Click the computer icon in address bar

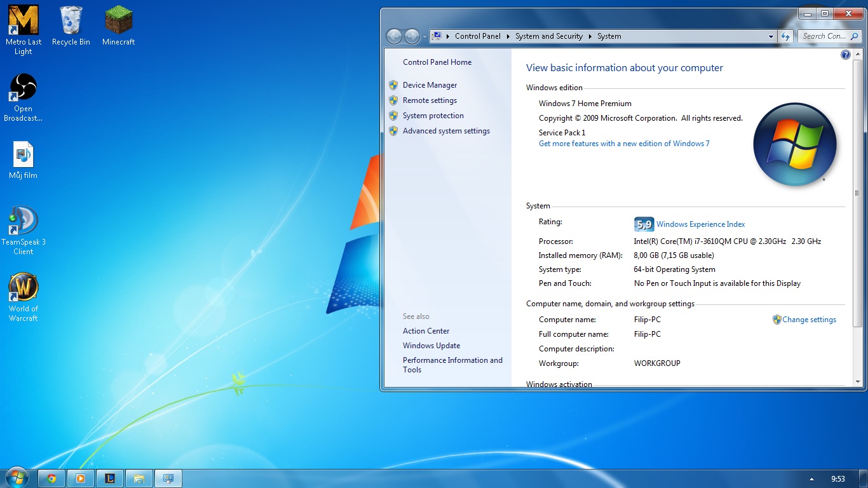pos(437,36)
